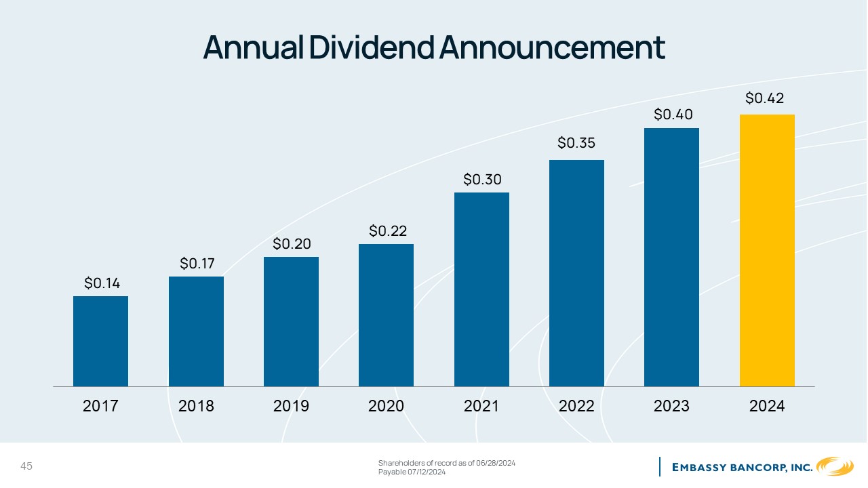Click the 2024 axis label
This screenshot has height=488, width=868.
tap(767, 407)
